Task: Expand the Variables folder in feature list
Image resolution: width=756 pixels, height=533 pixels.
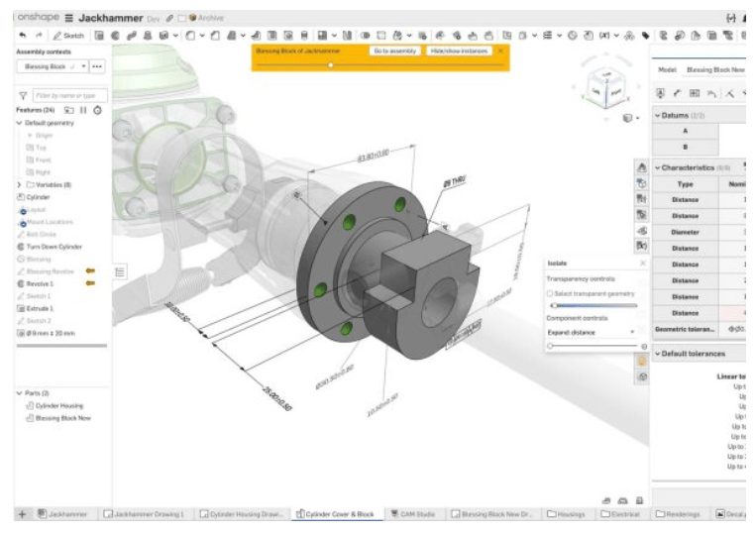Action: click(19, 184)
